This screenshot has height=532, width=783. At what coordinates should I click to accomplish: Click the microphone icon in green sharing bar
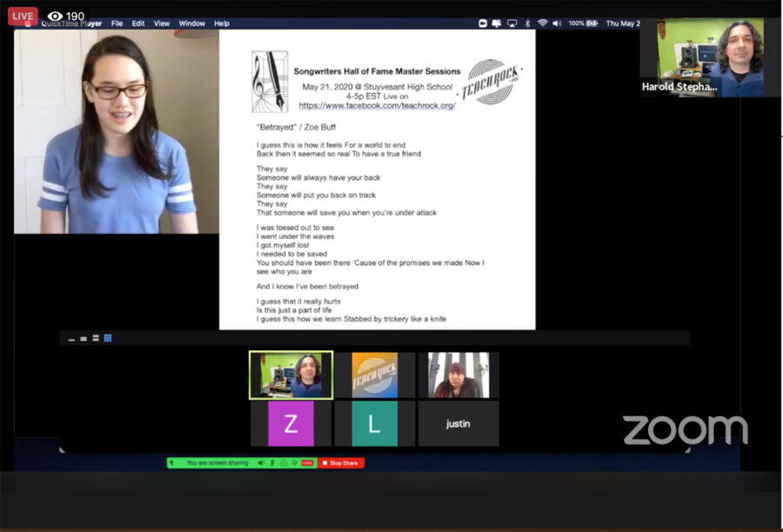coord(272,463)
